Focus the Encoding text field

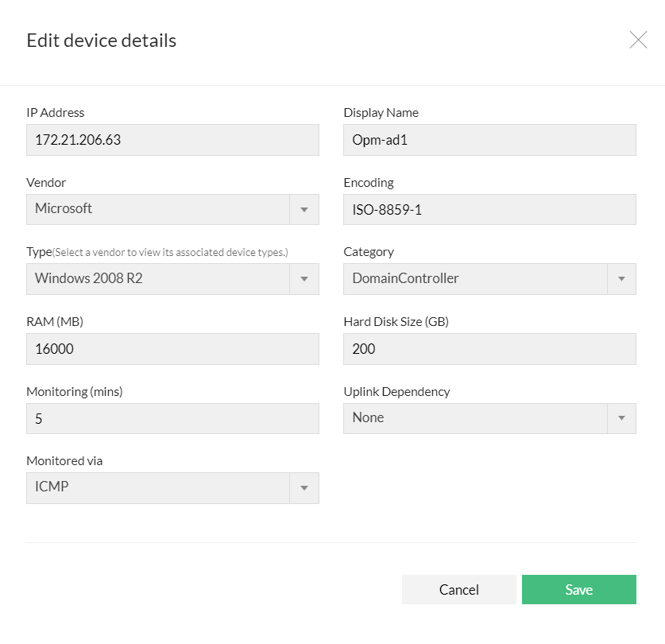click(489, 210)
